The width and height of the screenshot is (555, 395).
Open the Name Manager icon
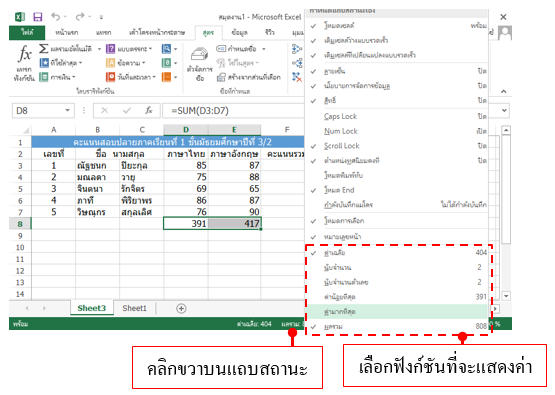199,54
